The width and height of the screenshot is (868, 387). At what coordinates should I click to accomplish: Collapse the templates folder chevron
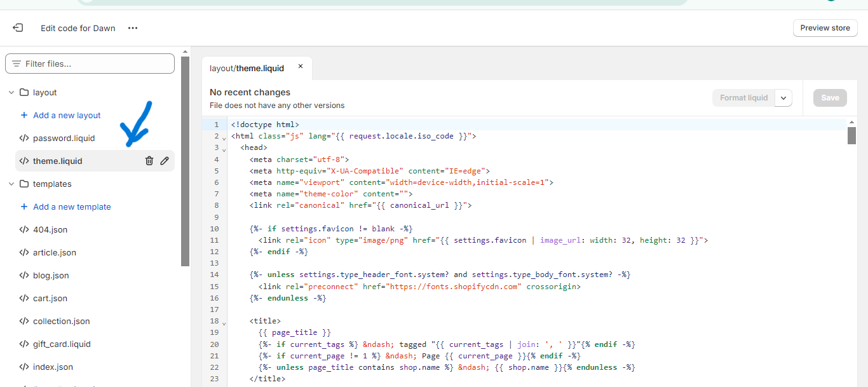[x=11, y=184]
